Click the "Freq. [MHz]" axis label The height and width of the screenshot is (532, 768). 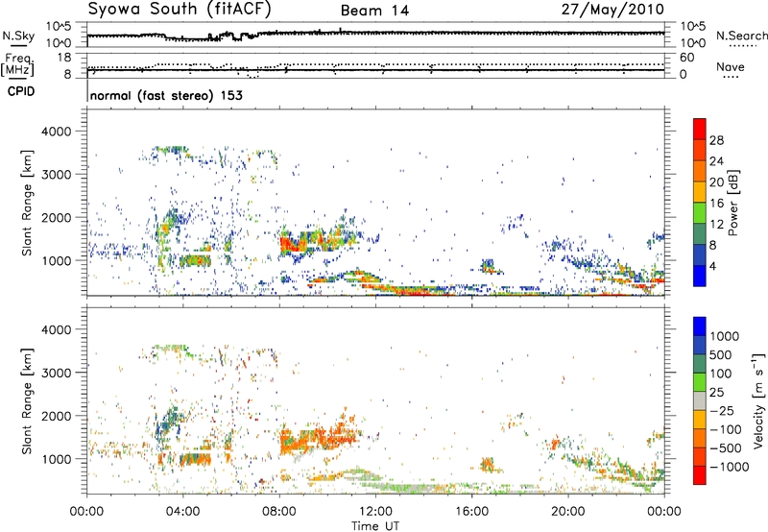pyautogui.click(x=17, y=65)
